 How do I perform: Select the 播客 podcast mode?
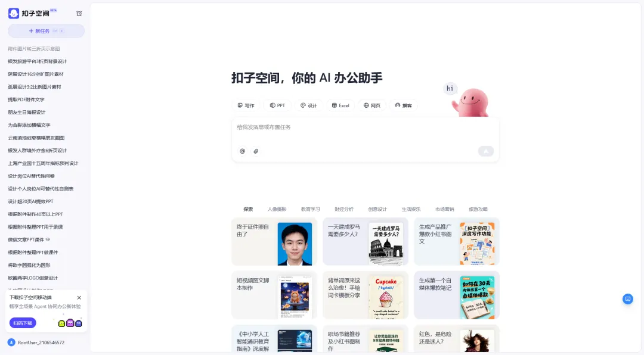403,105
